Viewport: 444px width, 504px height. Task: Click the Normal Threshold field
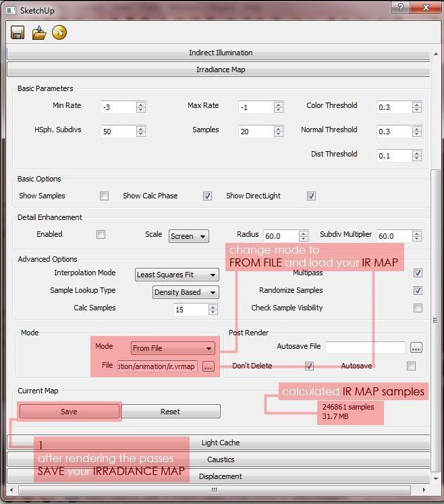[394, 132]
